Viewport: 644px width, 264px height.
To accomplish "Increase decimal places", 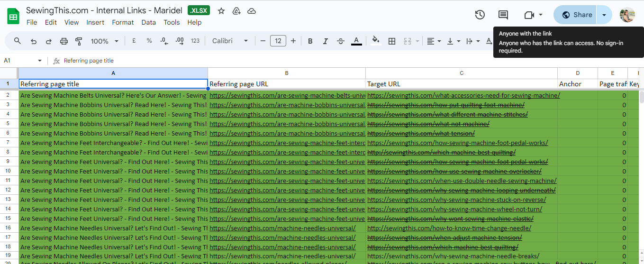I will 180,41.
